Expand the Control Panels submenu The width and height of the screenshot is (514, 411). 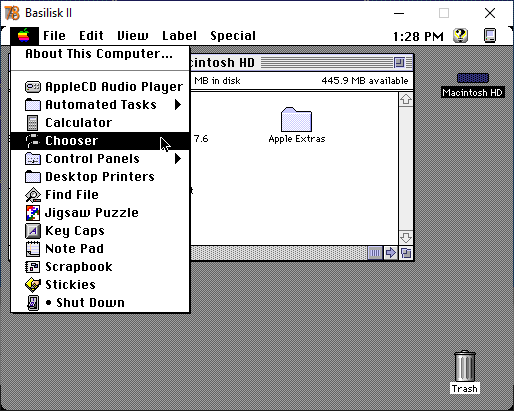(100, 159)
